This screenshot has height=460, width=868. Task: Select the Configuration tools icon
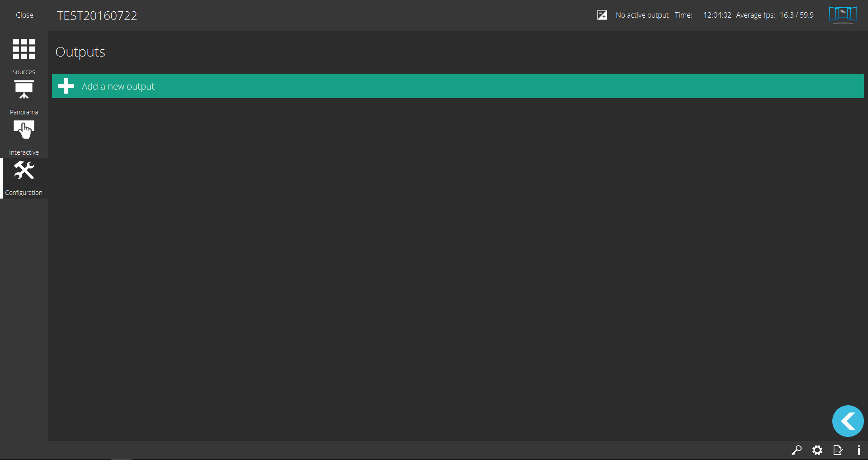tap(24, 170)
